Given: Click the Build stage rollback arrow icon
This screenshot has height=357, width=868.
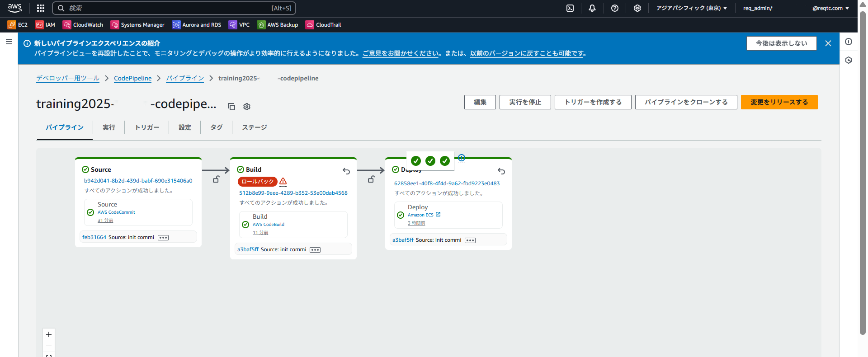Looking at the screenshot, I should (346, 171).
